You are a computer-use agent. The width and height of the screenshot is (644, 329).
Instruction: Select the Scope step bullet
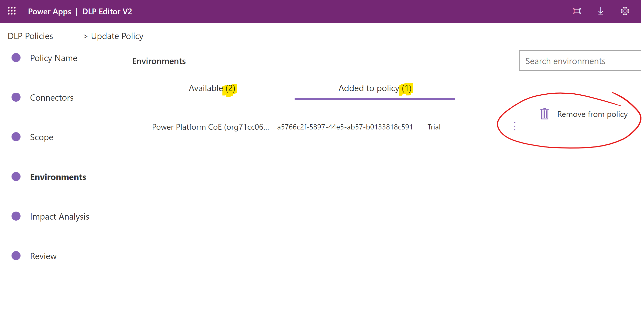point(16,137)
